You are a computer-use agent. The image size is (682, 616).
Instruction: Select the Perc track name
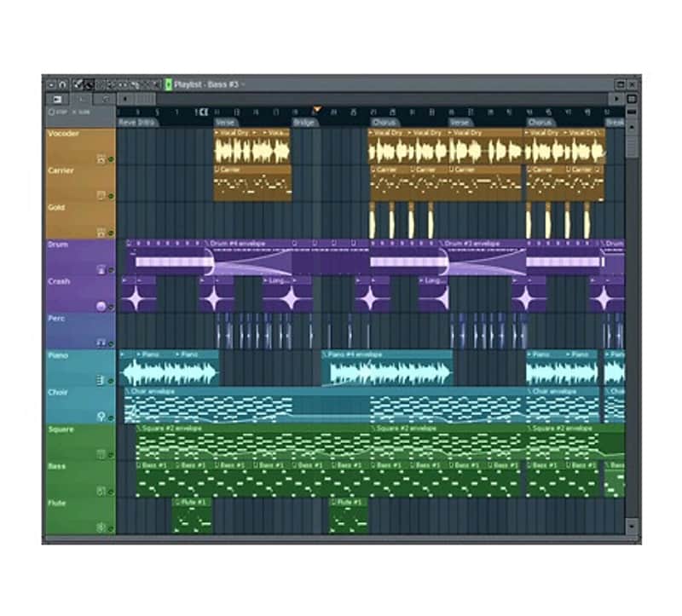(x=56, y=318)
